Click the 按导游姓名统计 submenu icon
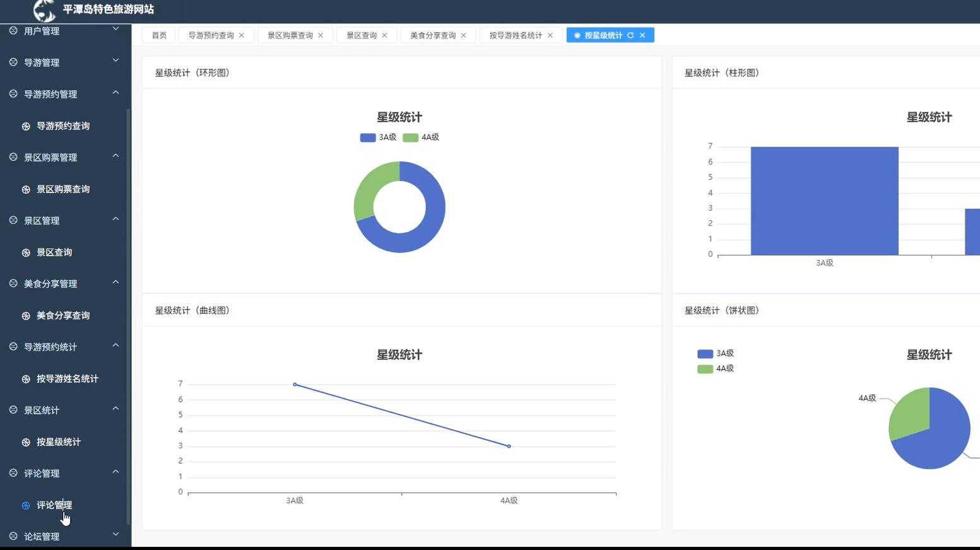Image resolution: width=980 pixels, height=550 pixels. pos(26,379)
